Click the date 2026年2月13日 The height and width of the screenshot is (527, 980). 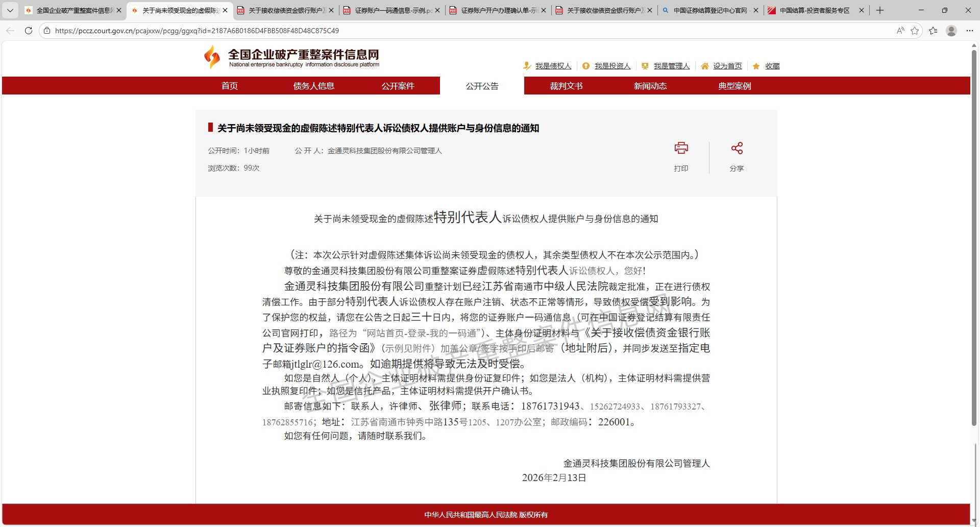(554, 478)
